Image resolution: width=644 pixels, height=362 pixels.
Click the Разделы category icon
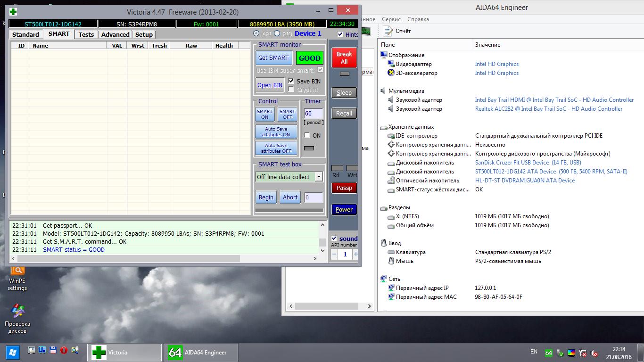384,207
